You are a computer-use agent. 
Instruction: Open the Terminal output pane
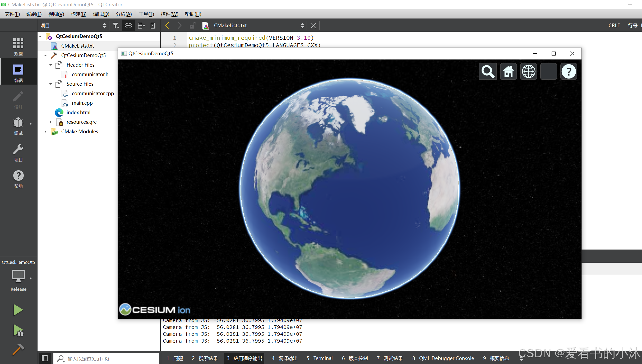click(x=320, y=358)
